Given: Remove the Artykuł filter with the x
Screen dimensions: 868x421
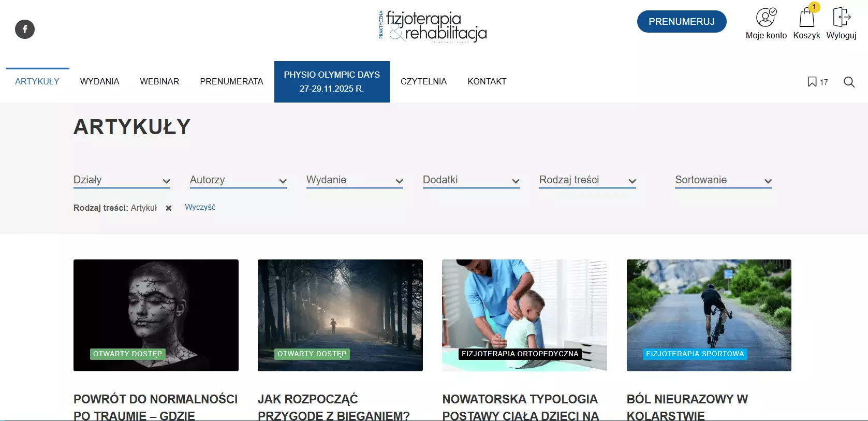Looking at the screenshot, I should click(x=169, y=208).
